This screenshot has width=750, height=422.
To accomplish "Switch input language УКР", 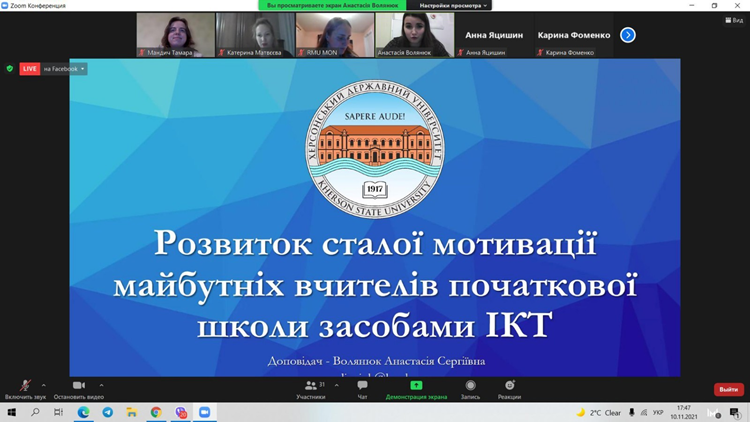I will (x=658, y=412).
